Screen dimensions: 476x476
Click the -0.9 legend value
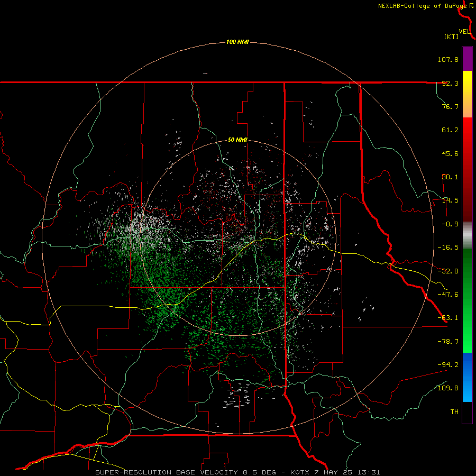(x=450, y=224)
